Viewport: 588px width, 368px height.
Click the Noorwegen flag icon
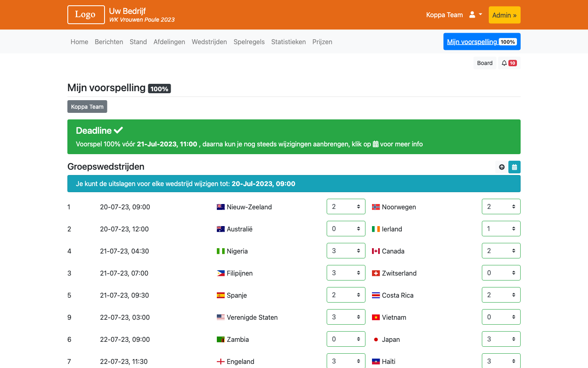[376, 207]
